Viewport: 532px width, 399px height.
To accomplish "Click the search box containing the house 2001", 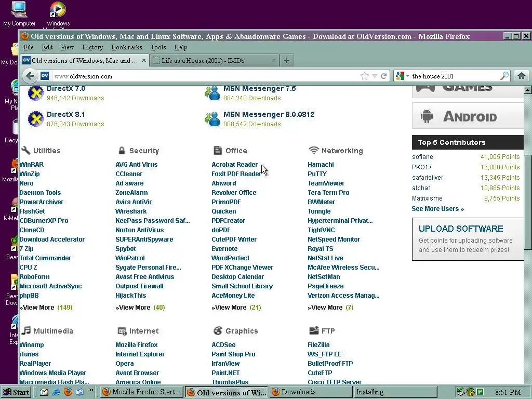I will [455, 76].
